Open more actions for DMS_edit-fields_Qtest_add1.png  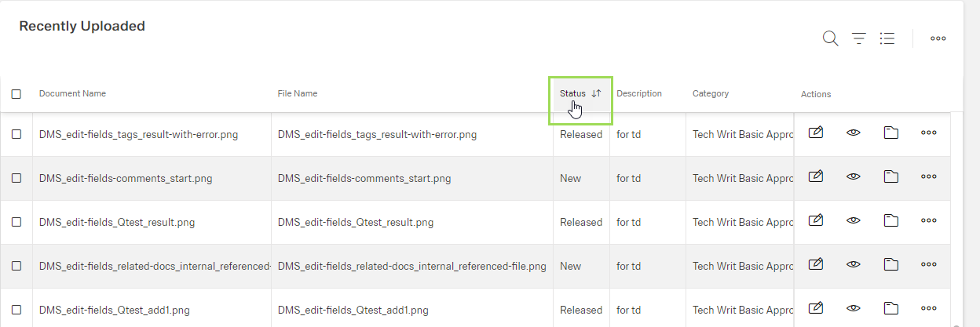pyautogui.click(x=929, y=309)
